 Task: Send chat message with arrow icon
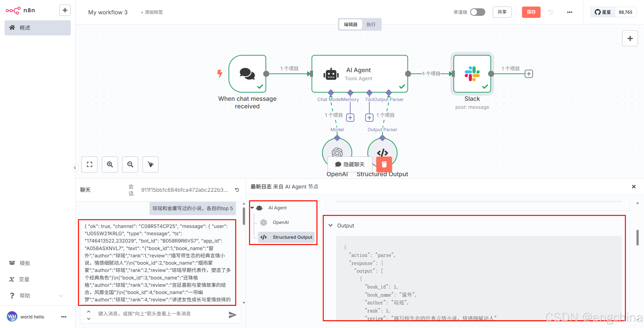click(232, 315)
